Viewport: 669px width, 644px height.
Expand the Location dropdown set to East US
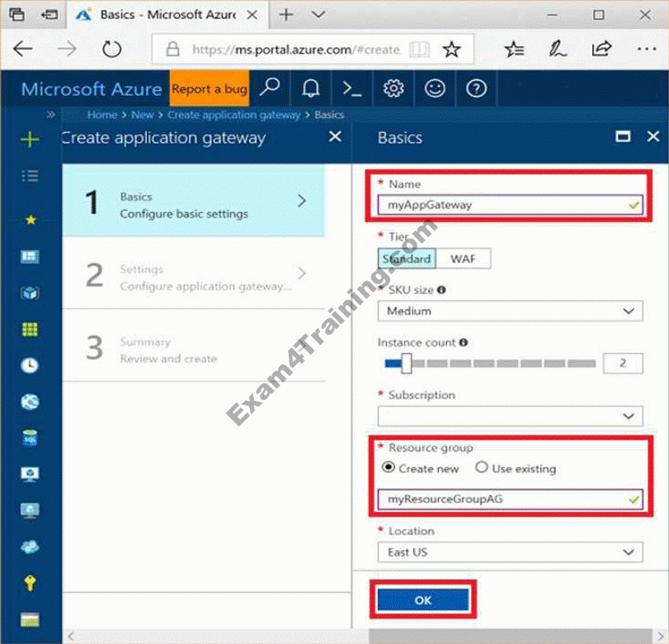pos(510,552)
